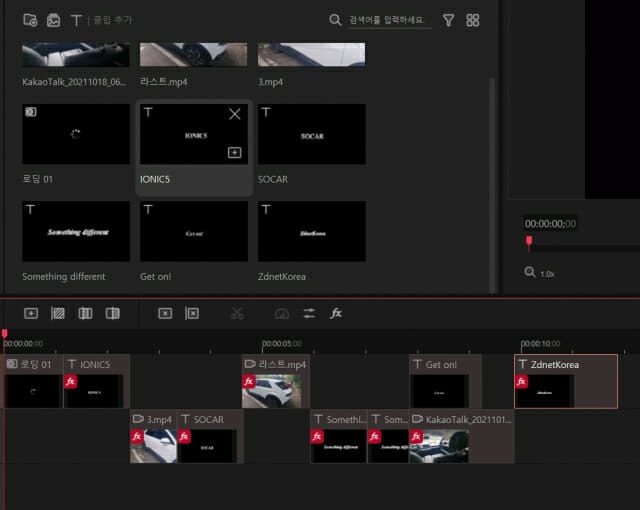Image resolution: width=640 pixels, height=510 pixels.
Task: Click the preview playhead red marker
Action: [529, 243]
